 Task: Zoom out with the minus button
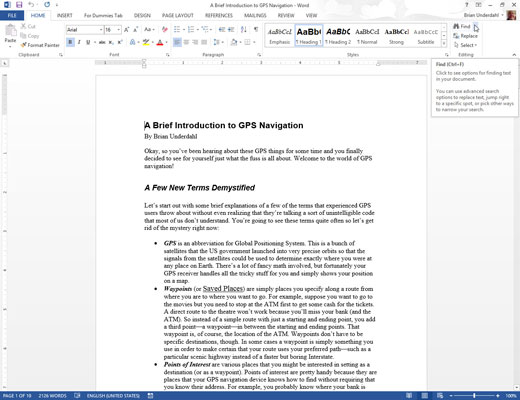click(x=451, y=396)
